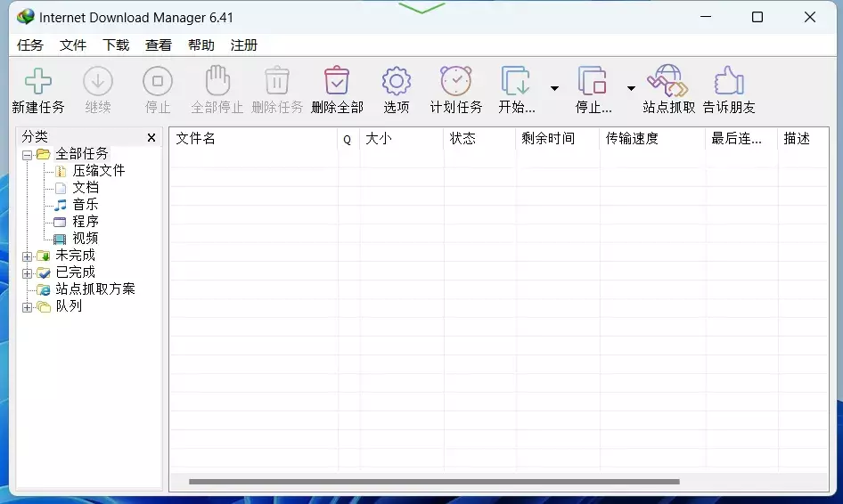Select 全部任务 tree label

[82, 154]
